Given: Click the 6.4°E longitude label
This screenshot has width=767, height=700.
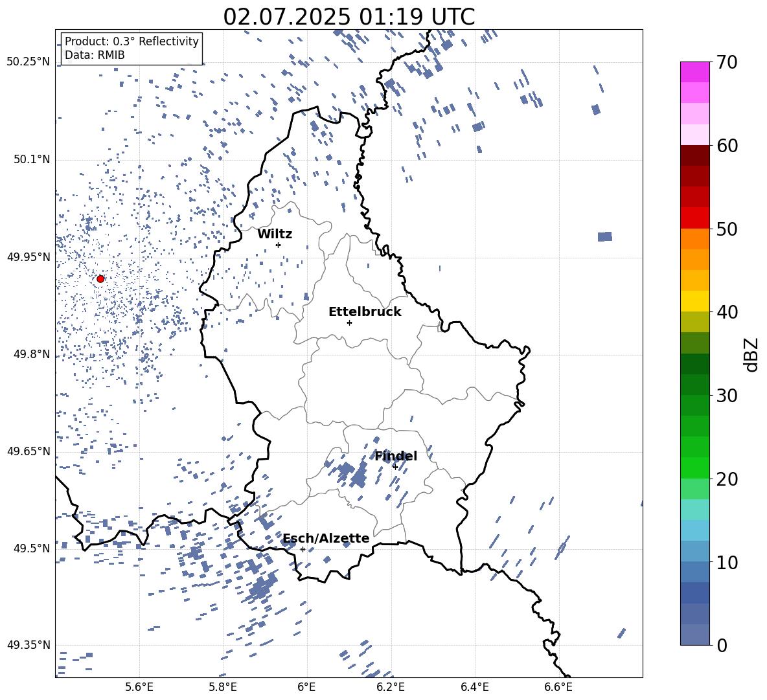Looking at the screenshot, I should pos(474,687).
